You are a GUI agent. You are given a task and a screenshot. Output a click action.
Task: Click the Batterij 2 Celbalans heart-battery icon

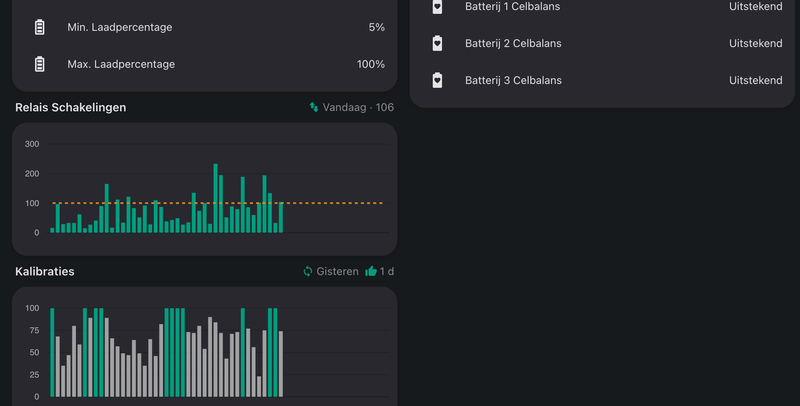tap(437, 43)
